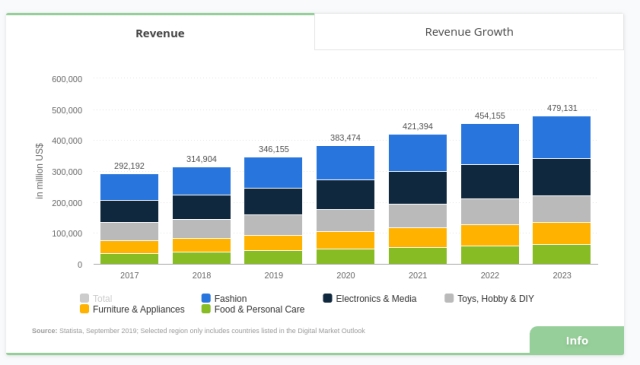Select the 2020 Electronics & Media segment
Viewport: 640px width, 365px height.
[345, 194]
